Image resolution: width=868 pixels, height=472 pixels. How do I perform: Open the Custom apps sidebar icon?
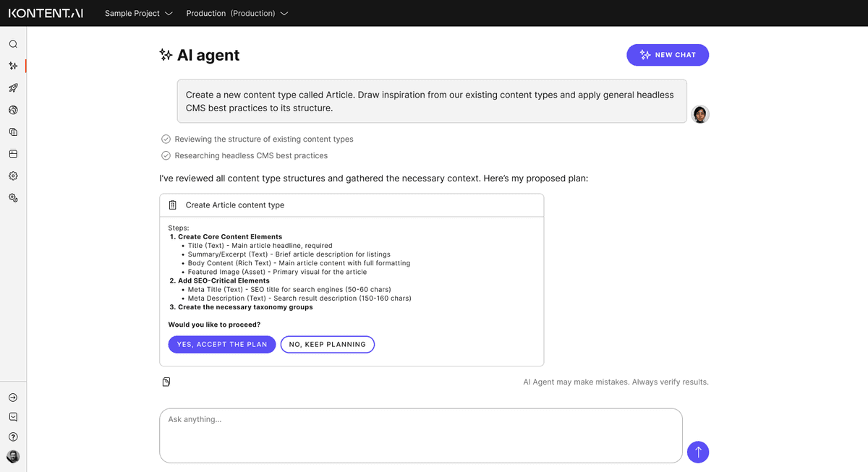13,197
